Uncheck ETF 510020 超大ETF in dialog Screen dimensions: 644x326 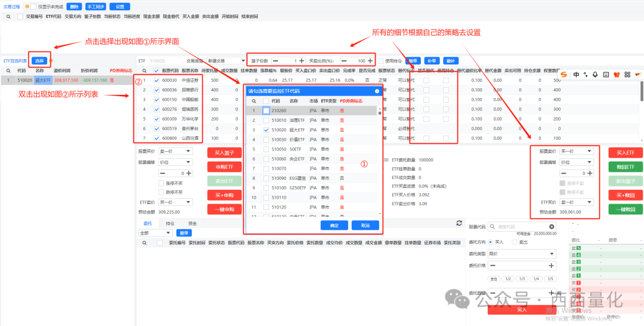(x=266, y=130)
